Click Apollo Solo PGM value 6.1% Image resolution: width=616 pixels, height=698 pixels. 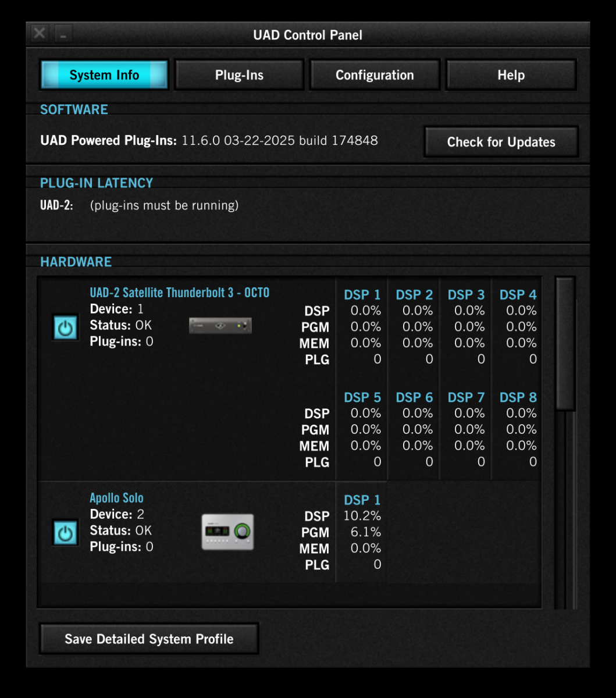[366, 532]
